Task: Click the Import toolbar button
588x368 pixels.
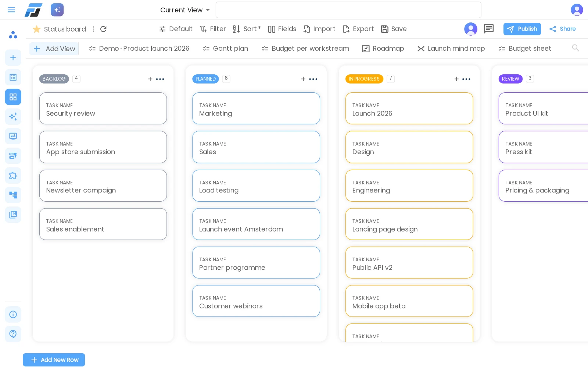Action: [x=319, y=29]
